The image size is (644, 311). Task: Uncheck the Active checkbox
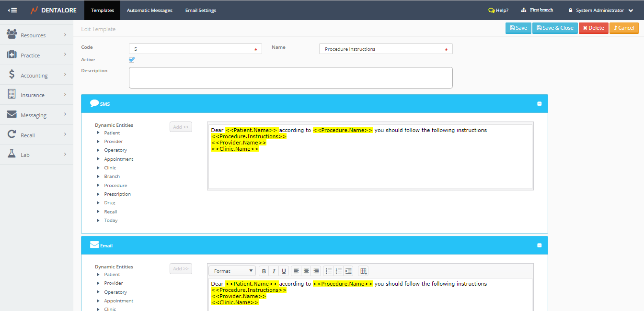[x=132, y=60]
